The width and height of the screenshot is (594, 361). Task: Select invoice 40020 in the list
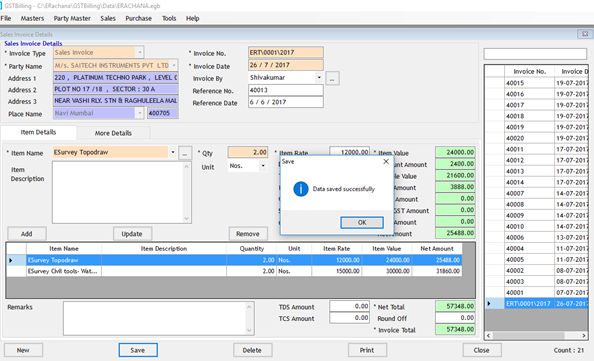click(x=536, y=138)
